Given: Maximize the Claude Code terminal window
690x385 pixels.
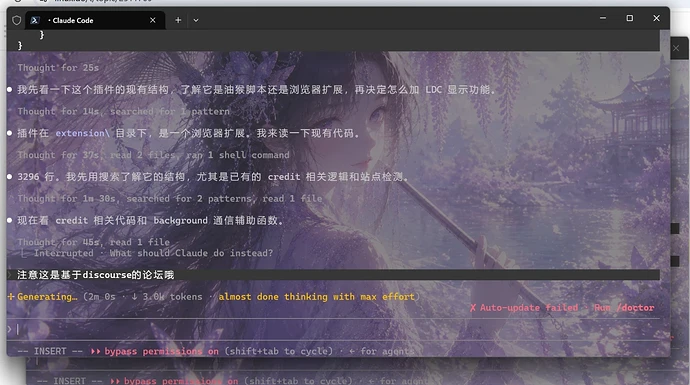Looking at the screenshot, I should tap(630, 18).
